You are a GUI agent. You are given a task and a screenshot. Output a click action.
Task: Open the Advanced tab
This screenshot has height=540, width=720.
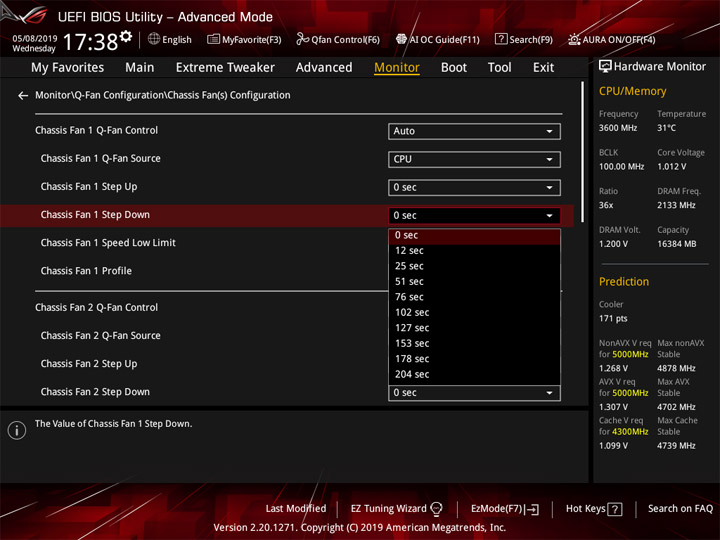coord(324,68)
